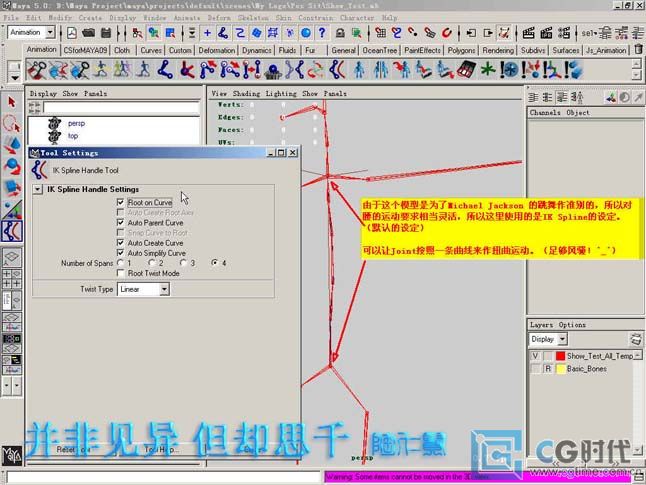Click the top camera icon in the outliner
Screen dimensions: 646x485
(54, 136)
